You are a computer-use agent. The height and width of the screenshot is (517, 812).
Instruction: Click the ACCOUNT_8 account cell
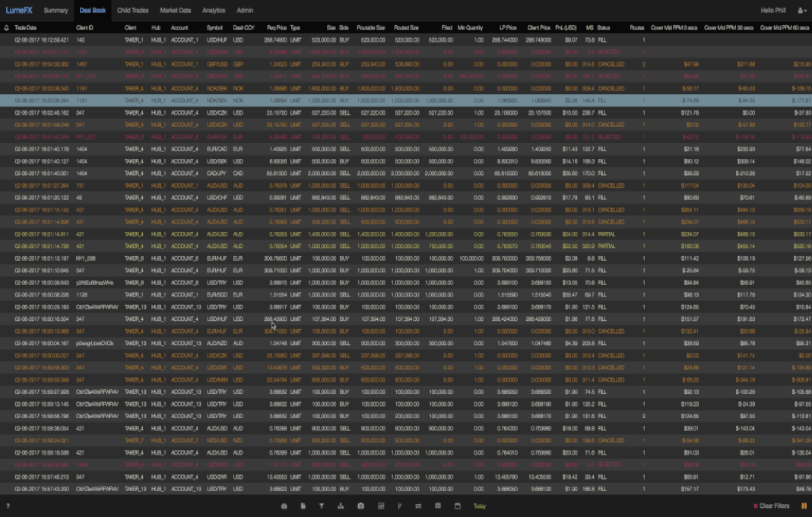(184, 282)
